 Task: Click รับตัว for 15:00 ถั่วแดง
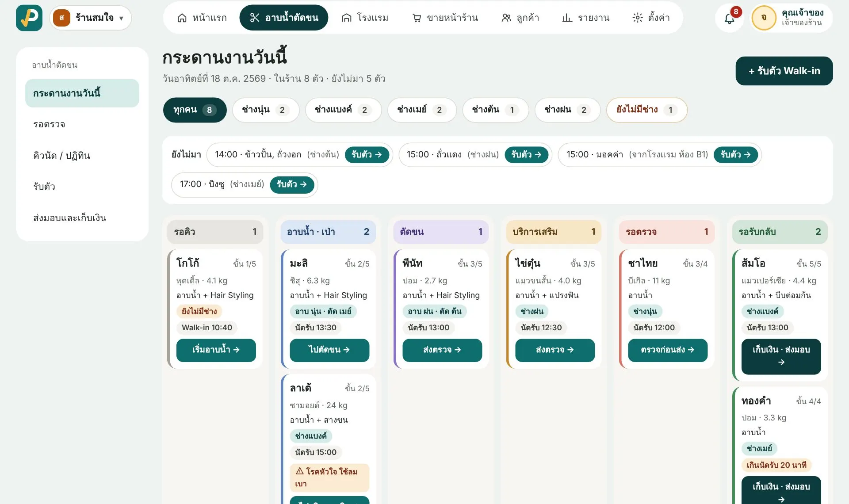tap(526, 155)
